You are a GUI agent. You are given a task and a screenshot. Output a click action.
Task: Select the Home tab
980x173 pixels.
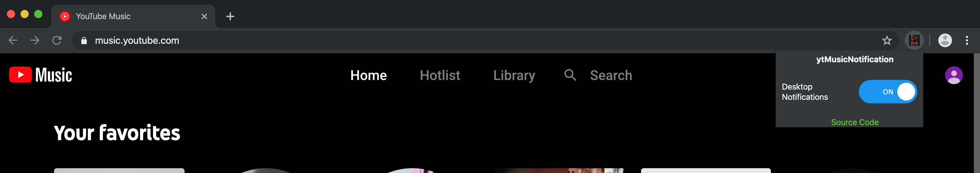368,75
